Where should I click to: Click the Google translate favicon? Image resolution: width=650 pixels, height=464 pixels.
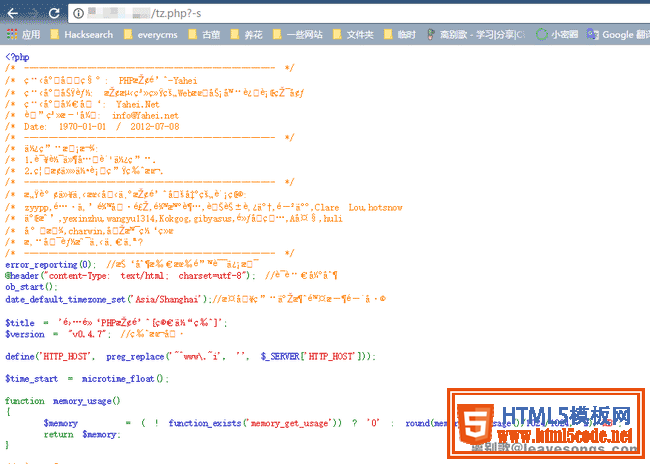click(x=592, y=34)
